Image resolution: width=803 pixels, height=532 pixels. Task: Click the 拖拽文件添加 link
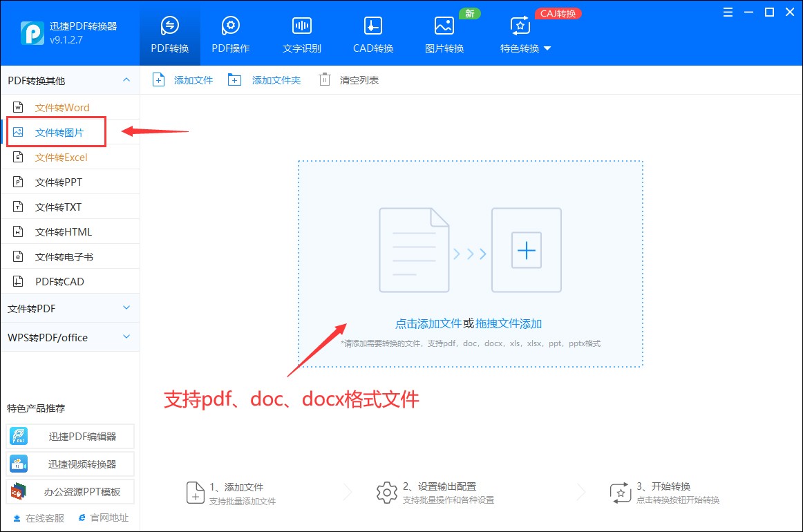pyautogui.click(x=509, y=323)
